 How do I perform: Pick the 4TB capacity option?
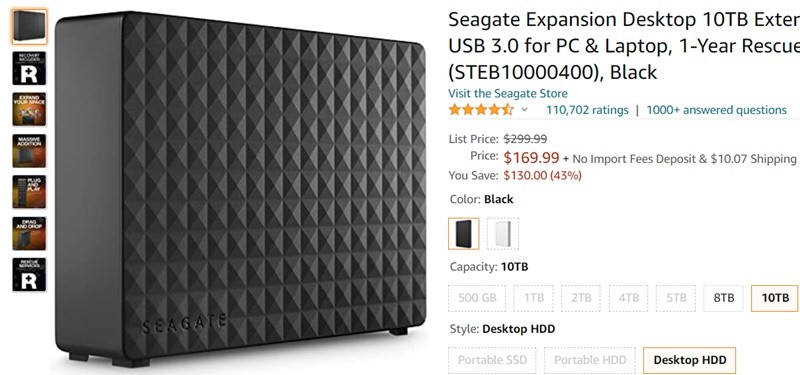coord(628,298)
